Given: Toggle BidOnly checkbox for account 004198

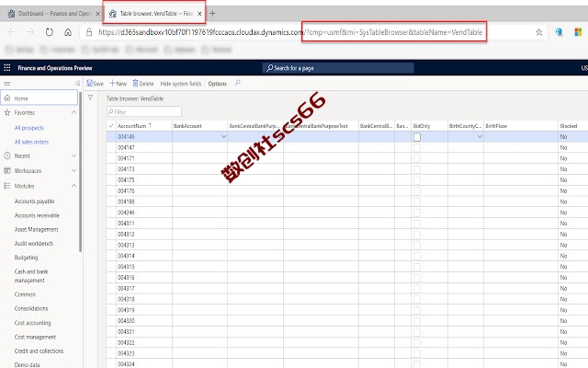Looking at the screenshot, I should [x=417, y=202].
